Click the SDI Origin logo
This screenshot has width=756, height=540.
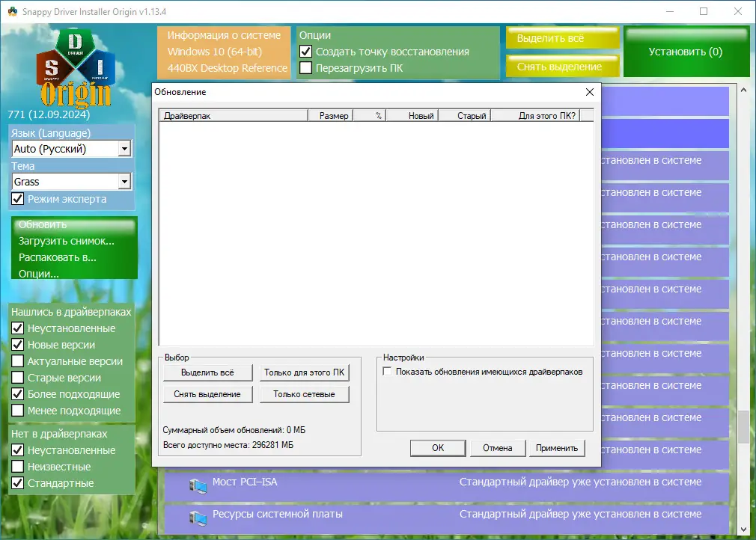(74, 67)
